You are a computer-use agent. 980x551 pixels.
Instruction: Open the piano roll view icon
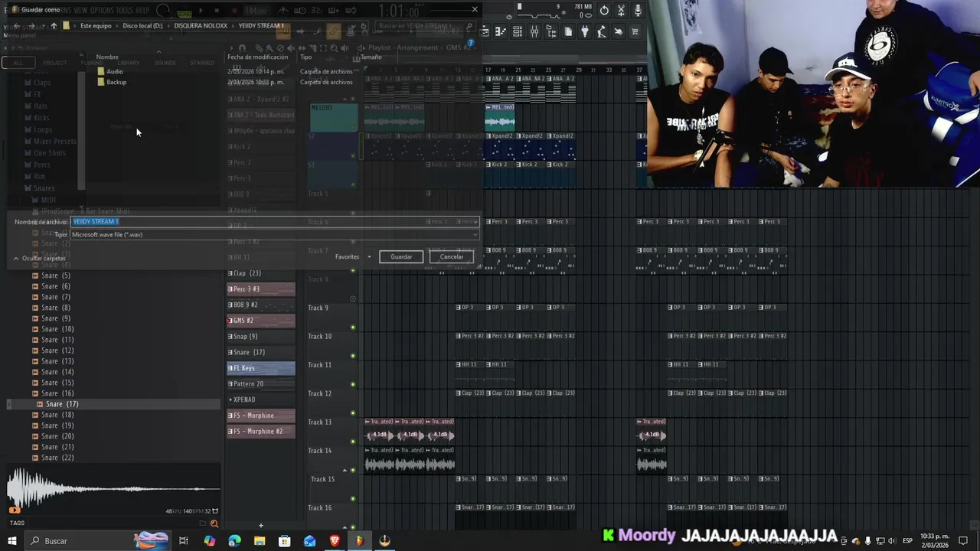(x=500, y=31)
